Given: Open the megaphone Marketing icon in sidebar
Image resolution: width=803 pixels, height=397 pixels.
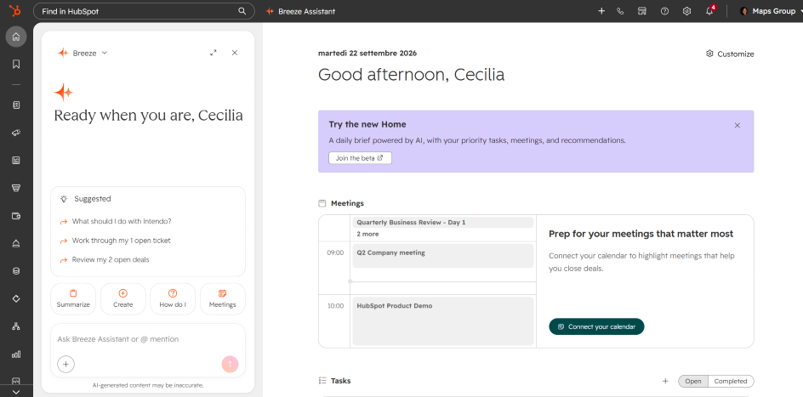Looking at the screenshot, I should pyautogui.click(x=16, y=133).
